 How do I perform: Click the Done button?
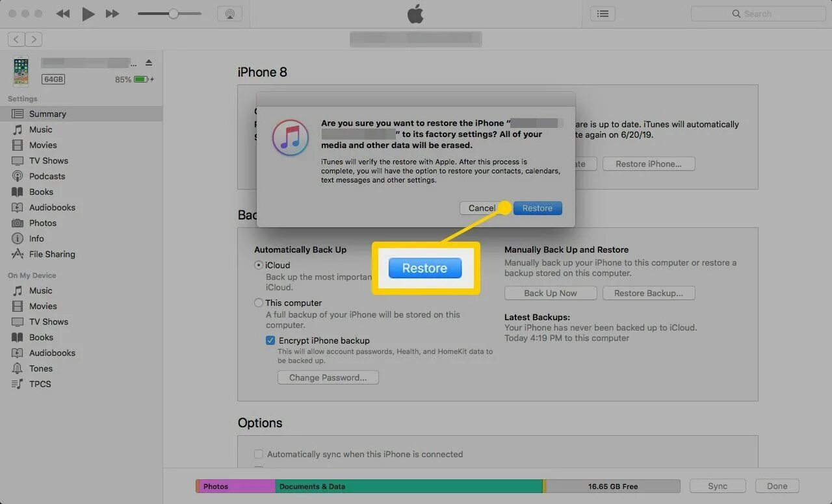pyautogui.click(x=777, y=486)
